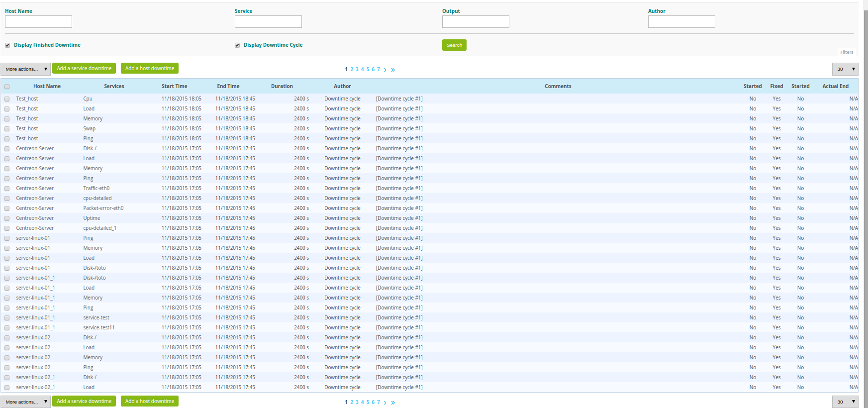This screenshot has height=408, width=868.
Task: Go to page 7 in top pagination
Action: [379, 70]
